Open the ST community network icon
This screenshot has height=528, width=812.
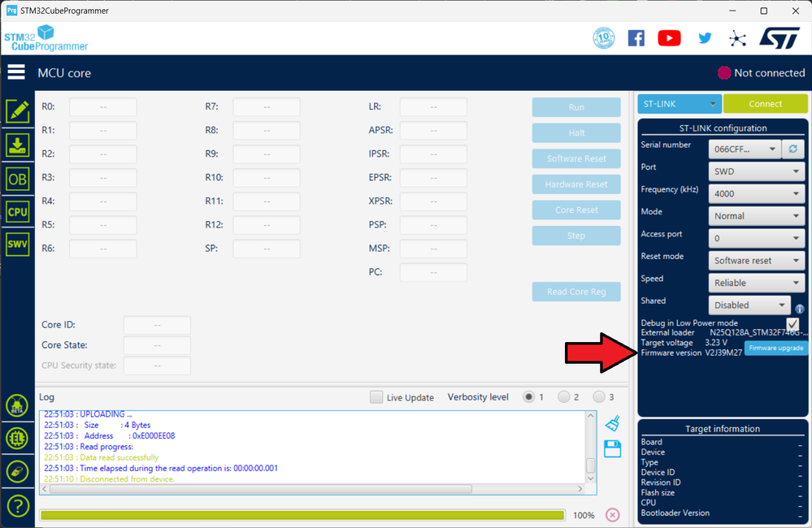click(737, 38)
